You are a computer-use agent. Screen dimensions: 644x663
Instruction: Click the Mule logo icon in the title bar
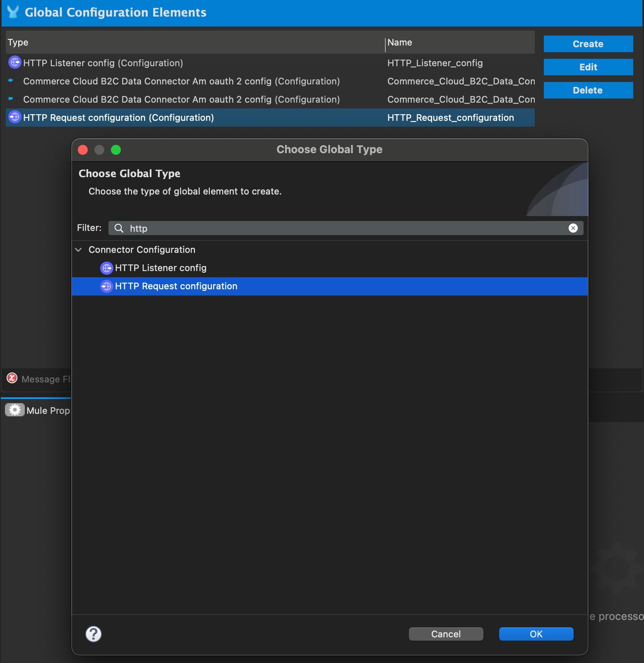[13, 12]
